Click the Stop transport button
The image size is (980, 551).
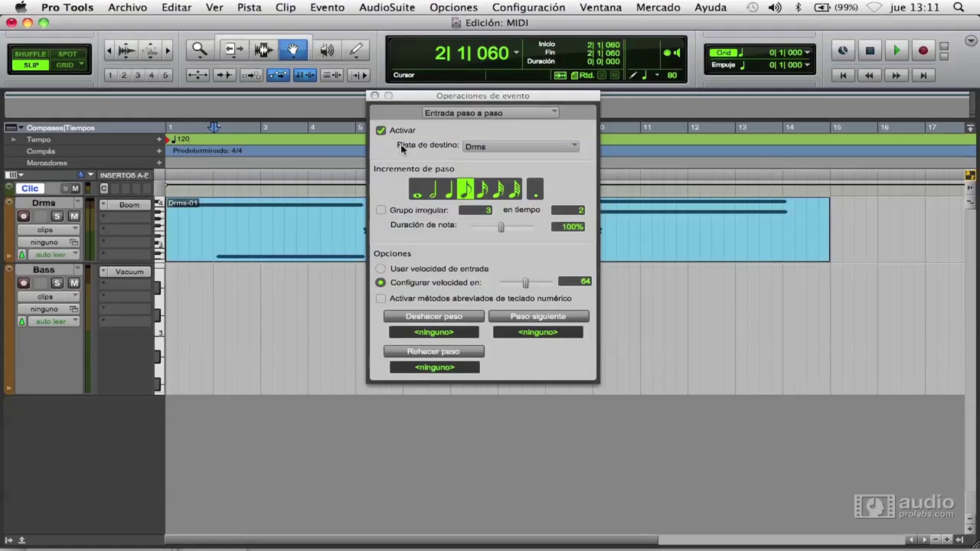click(x=870, y=51)
